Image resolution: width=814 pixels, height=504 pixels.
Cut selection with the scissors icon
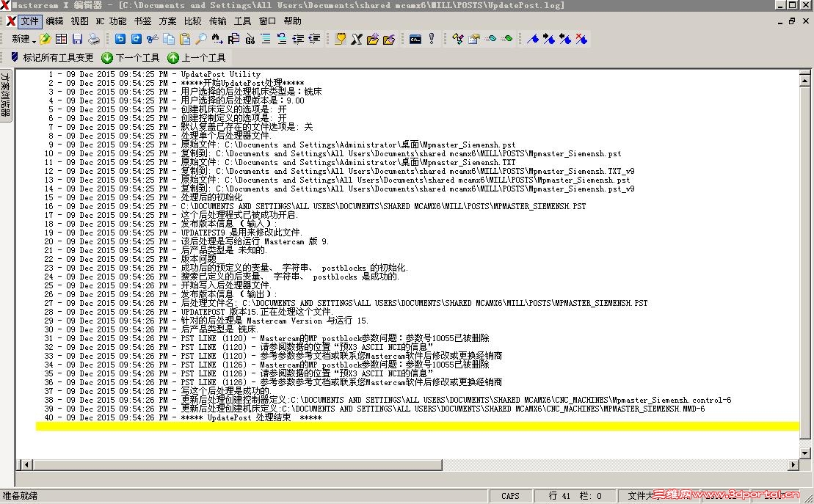(152, 39)
